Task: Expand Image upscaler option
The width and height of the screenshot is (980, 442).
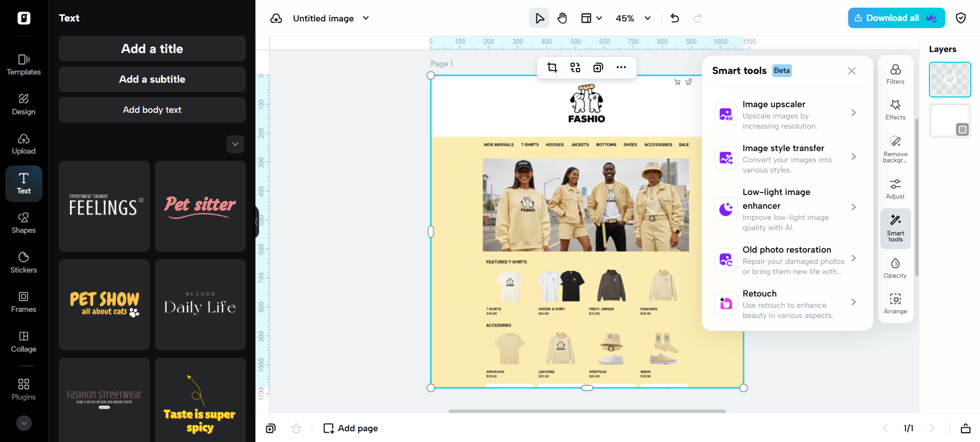Action: point(853,113)
